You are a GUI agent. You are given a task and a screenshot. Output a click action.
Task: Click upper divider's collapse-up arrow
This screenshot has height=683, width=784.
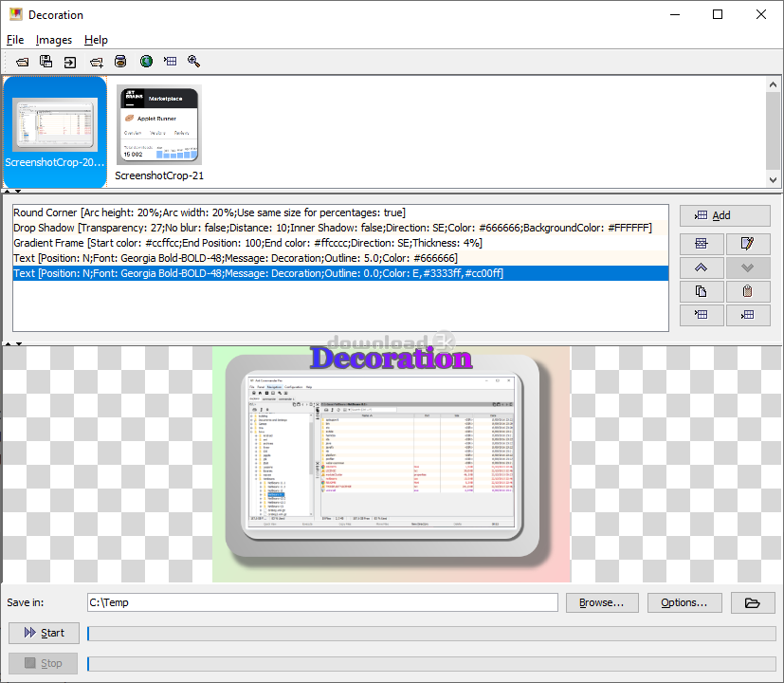coord(8,191)
